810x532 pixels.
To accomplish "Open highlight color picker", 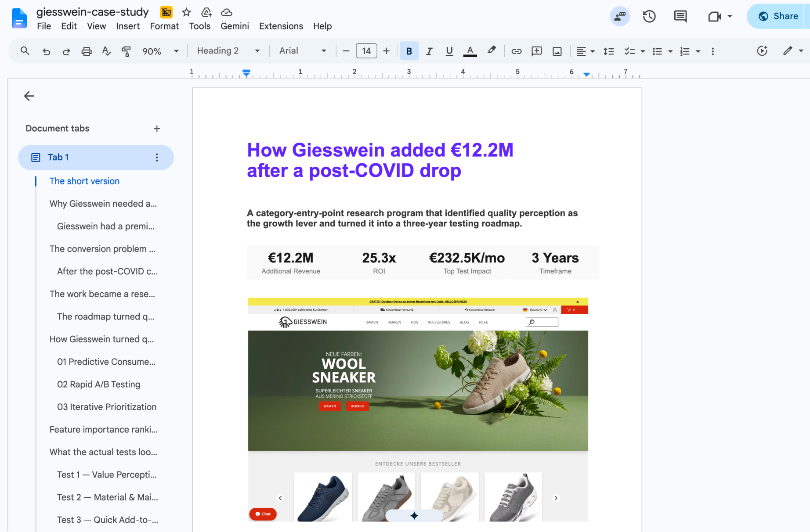I will tap(492, 50).
